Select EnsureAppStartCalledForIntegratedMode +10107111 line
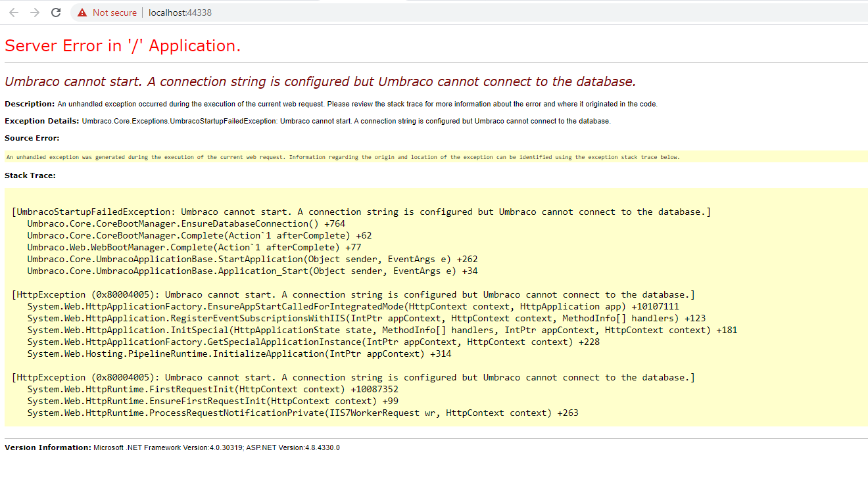 point(353,306)
